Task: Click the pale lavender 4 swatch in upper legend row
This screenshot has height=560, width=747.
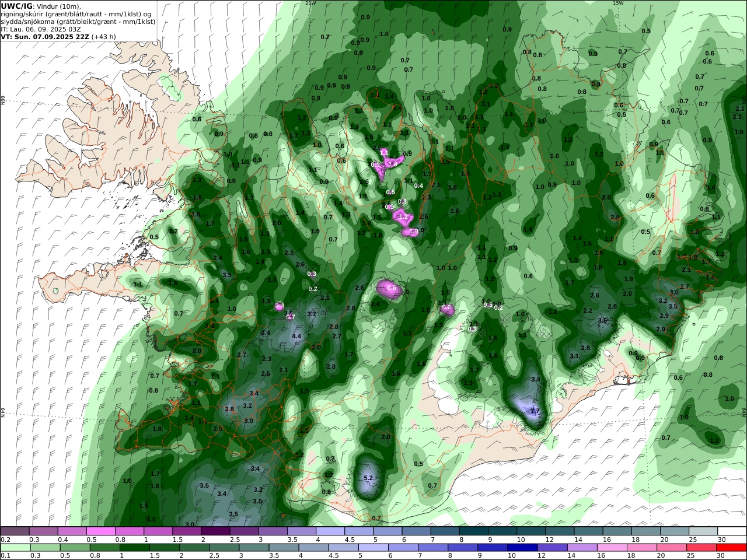Action: coord(330,531)
